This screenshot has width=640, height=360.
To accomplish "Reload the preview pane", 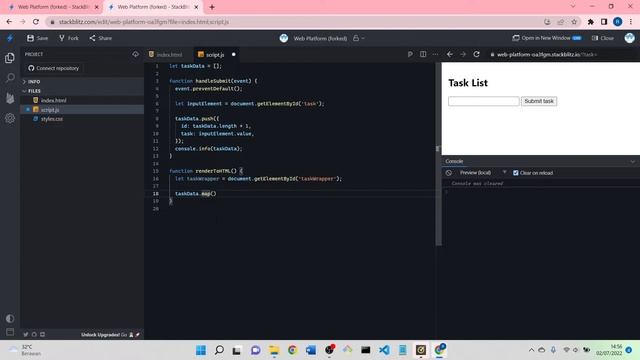I will [476, 54].
